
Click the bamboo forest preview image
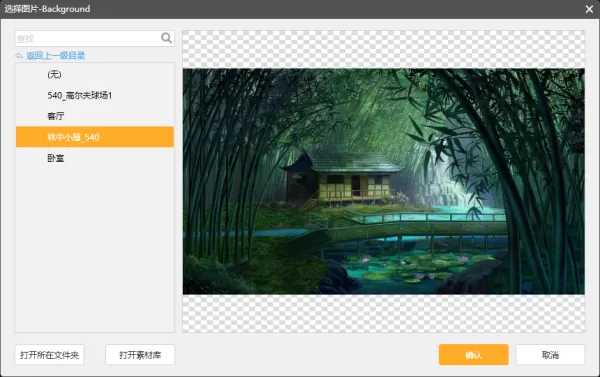pos(383,181)
